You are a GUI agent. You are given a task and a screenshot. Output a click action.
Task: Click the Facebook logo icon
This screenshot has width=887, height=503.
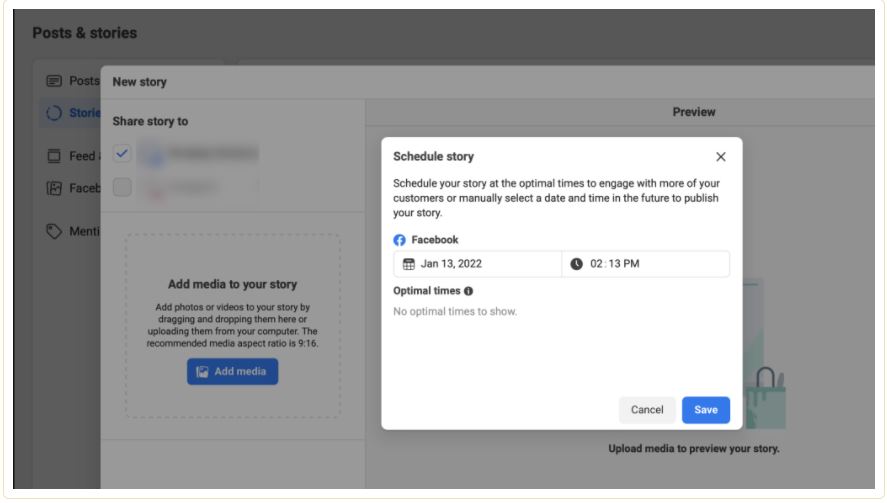click(400, 240)
